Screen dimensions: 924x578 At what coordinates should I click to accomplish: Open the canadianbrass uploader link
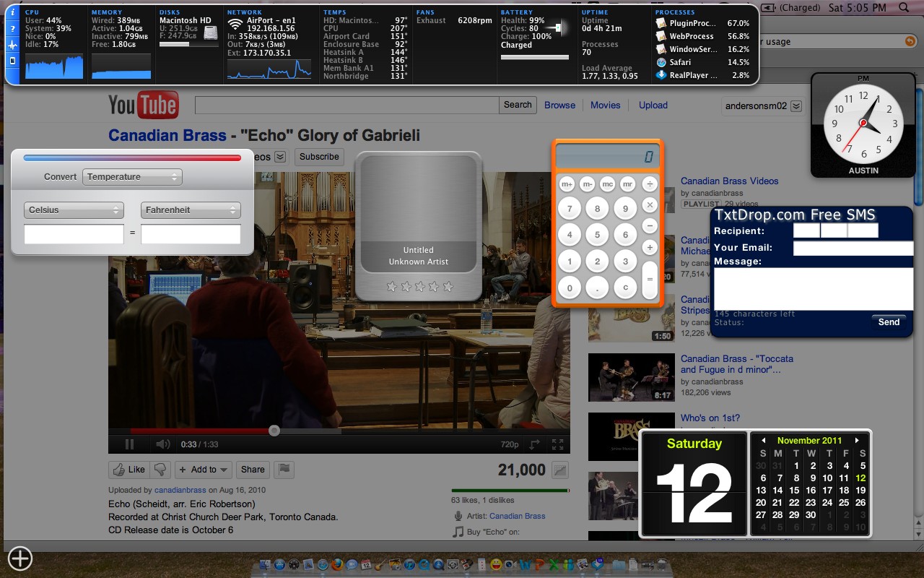point(180,491)
